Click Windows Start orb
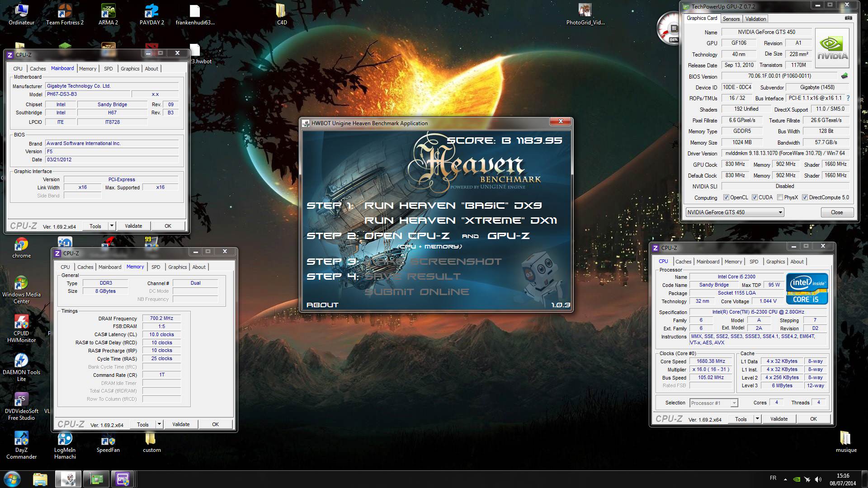 click(12, 479)
